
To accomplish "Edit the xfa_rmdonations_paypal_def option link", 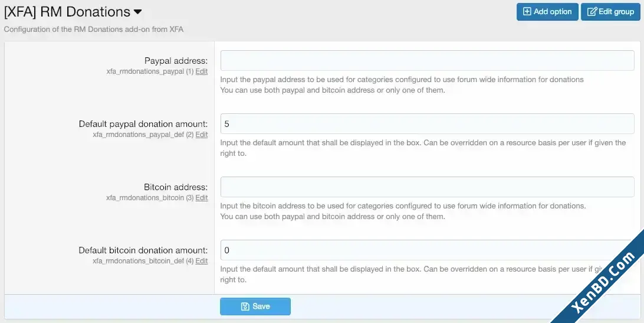I will pyautogui.click(x=201, y=135).
